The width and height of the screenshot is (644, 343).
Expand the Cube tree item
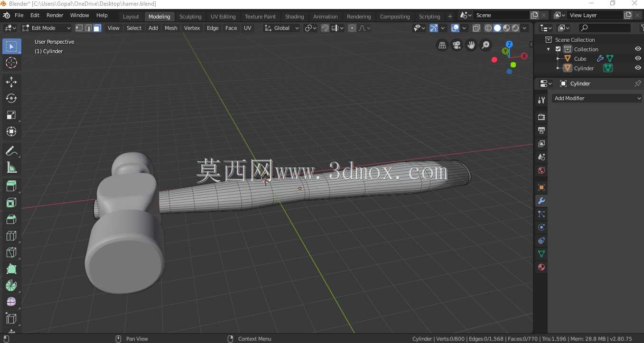pos(558,59)
